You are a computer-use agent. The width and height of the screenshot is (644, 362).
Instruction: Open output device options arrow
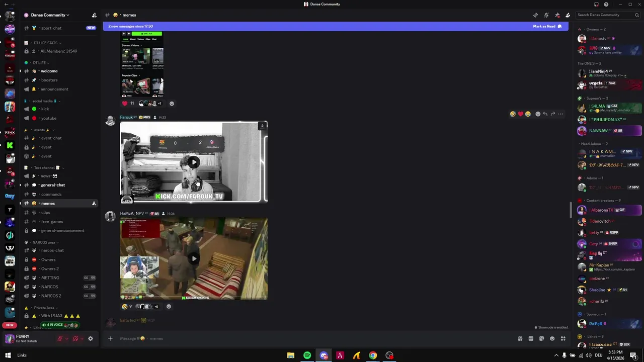click(82, 339)
